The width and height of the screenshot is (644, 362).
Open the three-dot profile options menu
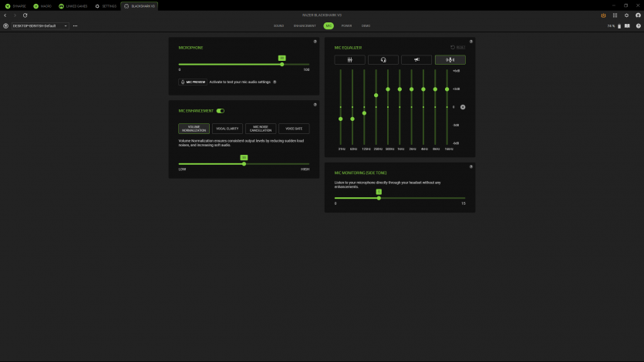point(75,25)
